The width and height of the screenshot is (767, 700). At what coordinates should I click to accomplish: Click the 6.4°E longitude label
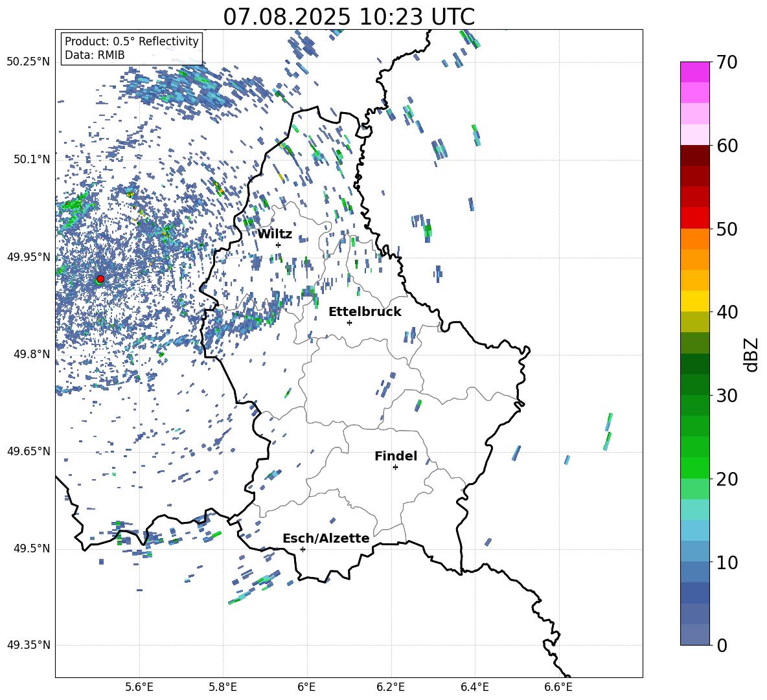[474, 688]
